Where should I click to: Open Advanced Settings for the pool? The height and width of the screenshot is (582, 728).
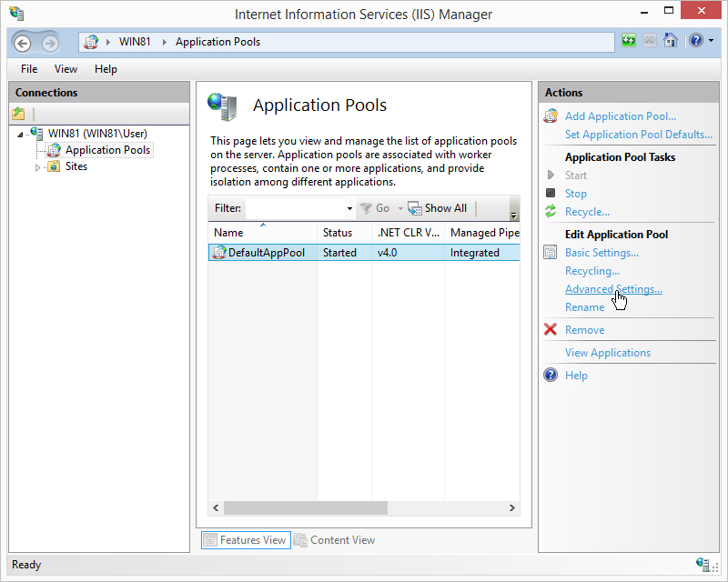(x=613, y=288)
